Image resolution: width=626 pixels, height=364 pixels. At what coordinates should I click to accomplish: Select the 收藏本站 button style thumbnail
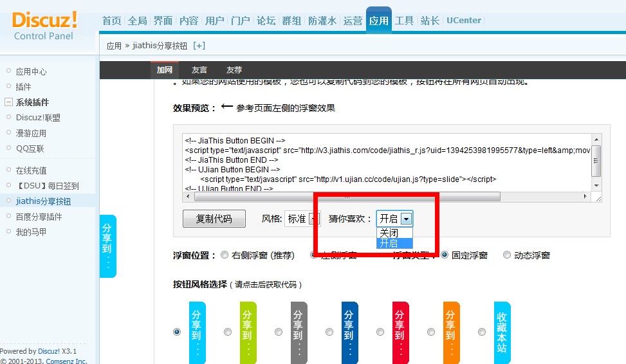(x=502, y=332)
